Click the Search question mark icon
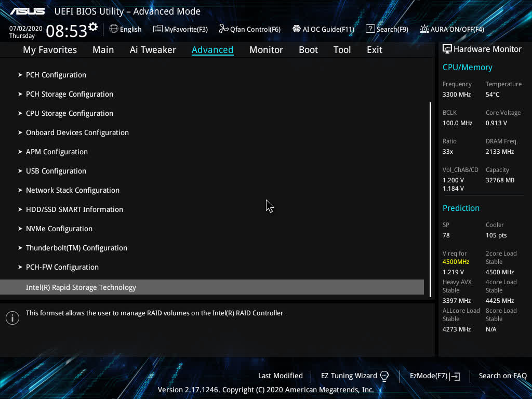 (x=370, y=29)
